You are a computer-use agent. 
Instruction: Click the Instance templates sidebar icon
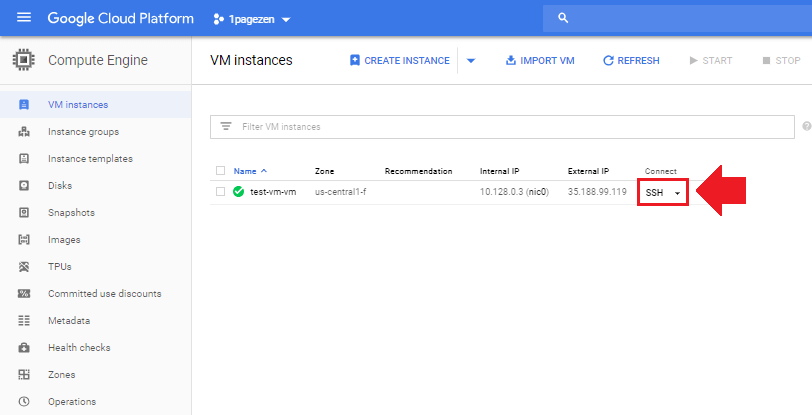[x=24, y=159]
